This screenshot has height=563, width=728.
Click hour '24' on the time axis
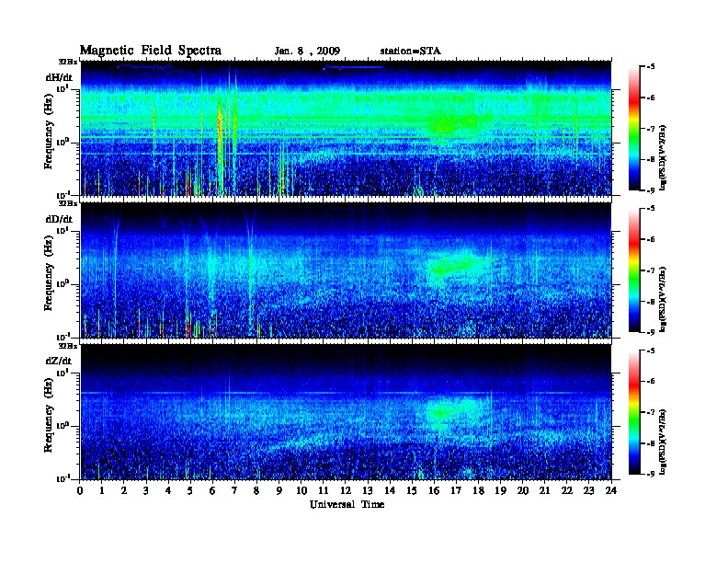pyautogui.click(x=611, y=490)
